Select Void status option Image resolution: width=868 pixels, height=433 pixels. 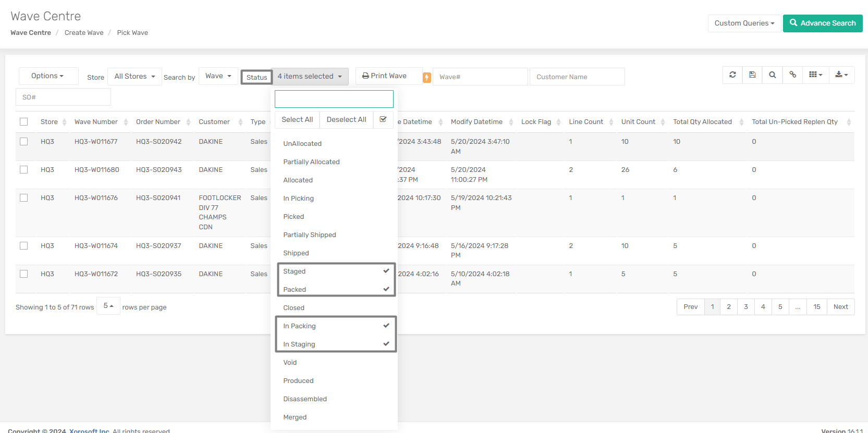[334, 362]
